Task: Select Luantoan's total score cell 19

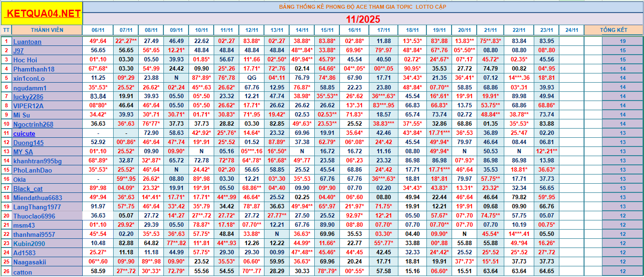Action: (x=623, y=41)
